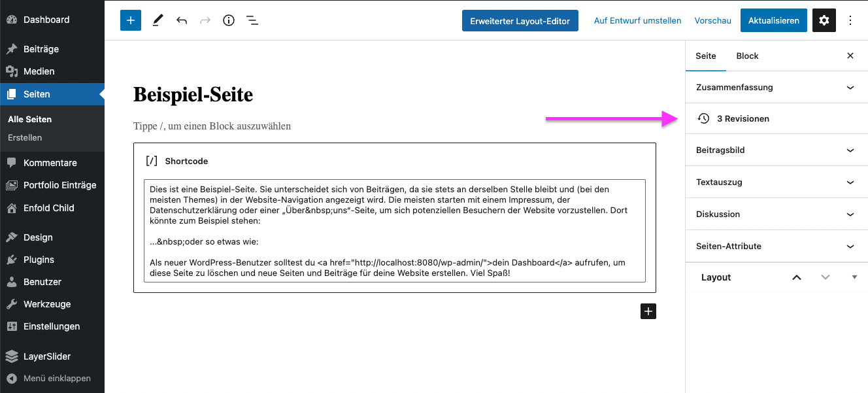This screenshot has height=393, width=868.
Task: Click the Revisions history clock icon
Action: pos(703,118)
